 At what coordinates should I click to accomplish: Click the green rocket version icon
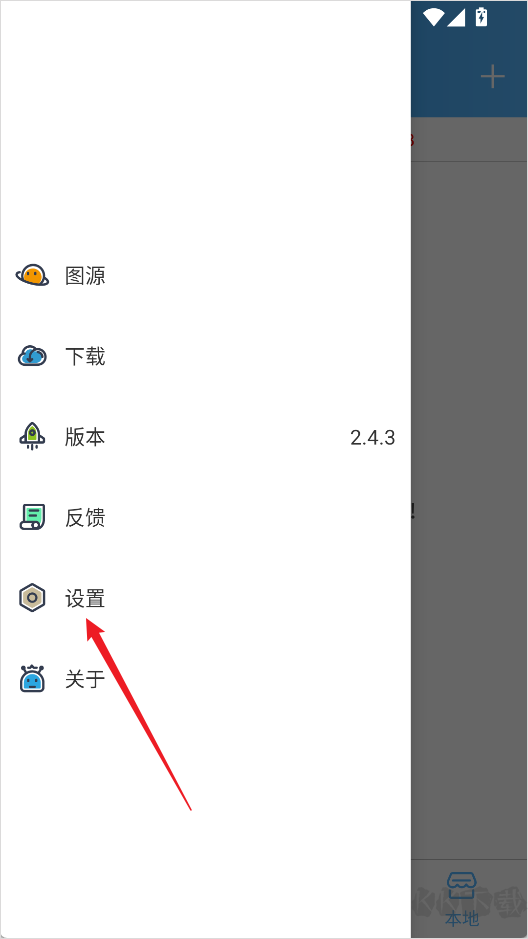click(32, 437)
